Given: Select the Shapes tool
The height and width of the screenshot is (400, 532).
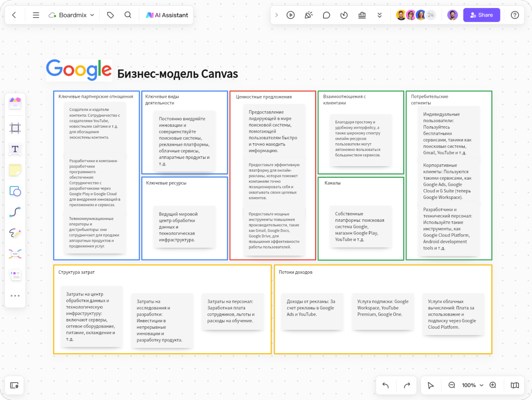Looking at the screenshot, I should 15,191.
